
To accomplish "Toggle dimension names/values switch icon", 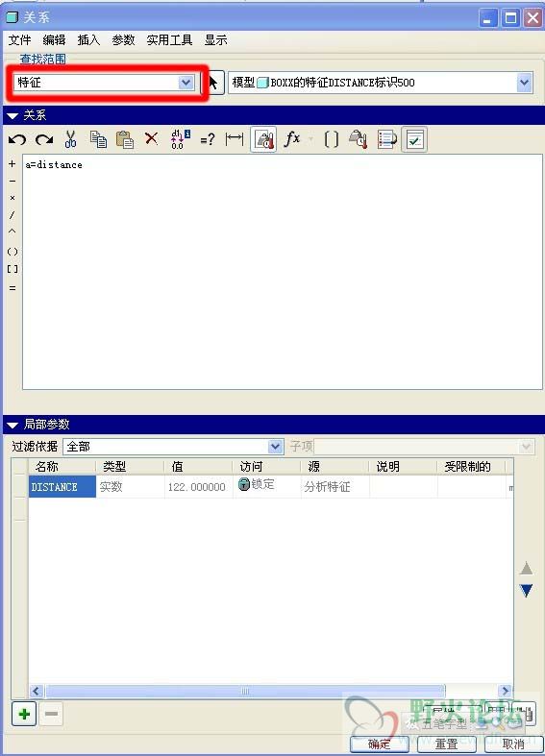I will tap(180, 139).
